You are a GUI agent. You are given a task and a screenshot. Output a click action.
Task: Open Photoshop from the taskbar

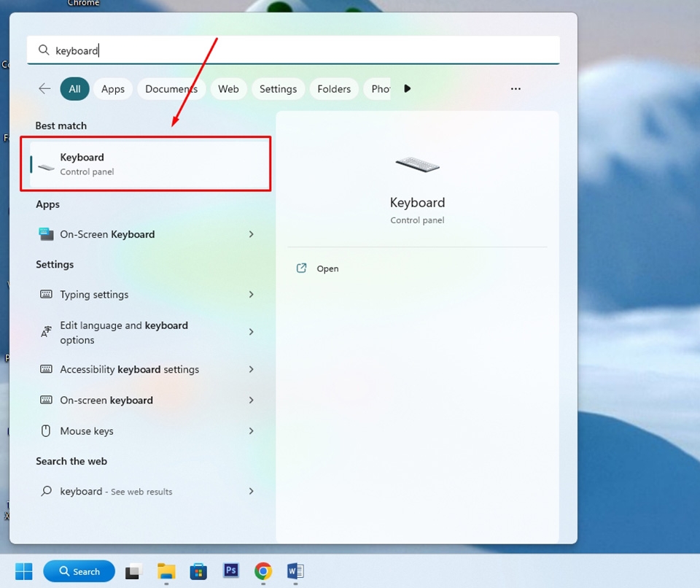point(230,571)
